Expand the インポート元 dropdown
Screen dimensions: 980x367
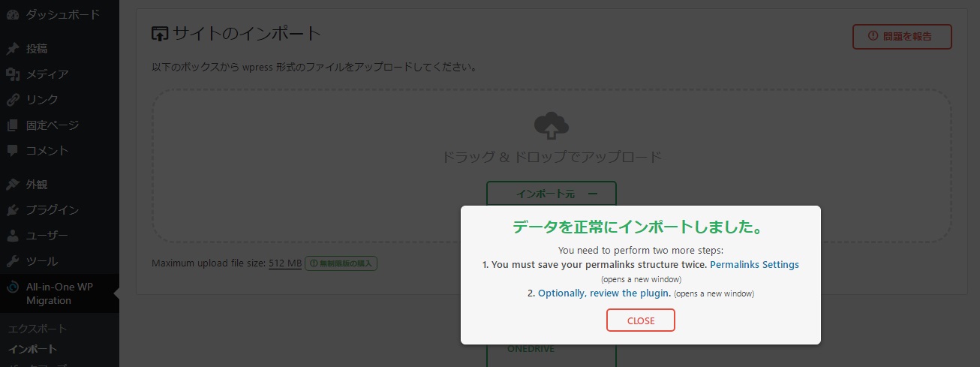(551, 194)
